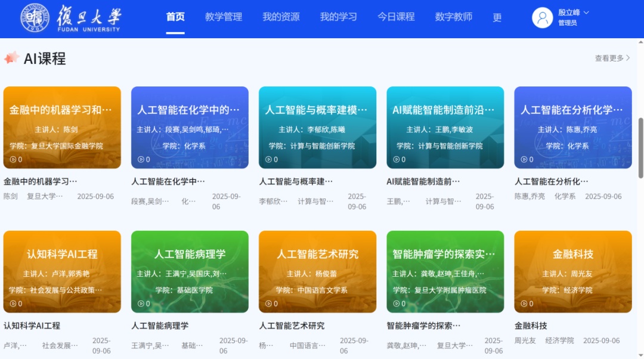This screenshot has height=359, width=644.
Task: Click play icon on 认知科学AI工程 card
Action: click(x=13, y=303)
